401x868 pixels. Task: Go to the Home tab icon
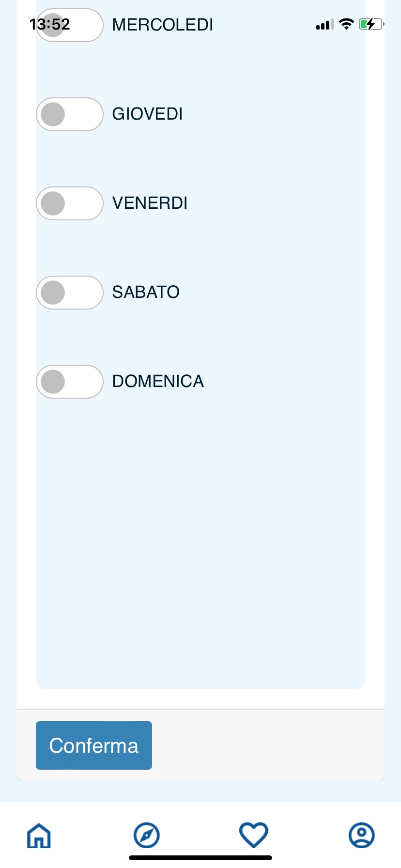[x=39, y=836]
